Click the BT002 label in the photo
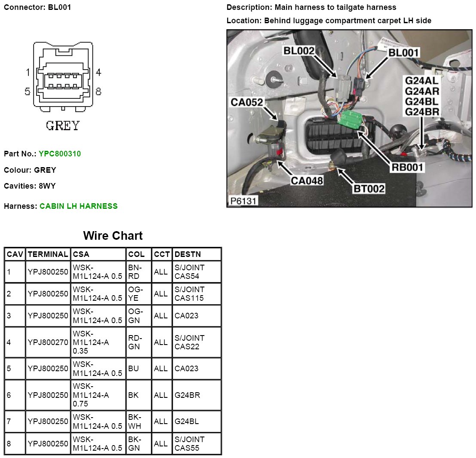The width and height of the screenshot is (476, 458). tap(369, 189)
